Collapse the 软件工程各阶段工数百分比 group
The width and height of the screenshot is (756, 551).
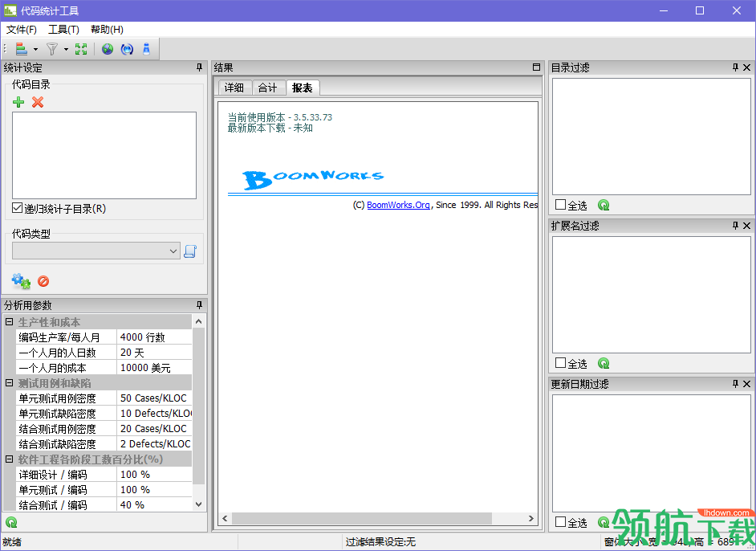click(x=9, y=459)
